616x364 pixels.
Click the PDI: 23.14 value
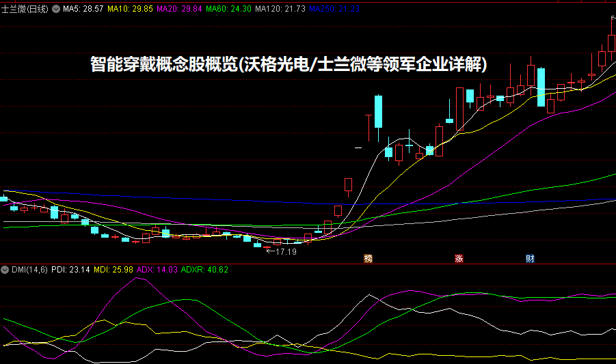click(x=70, y=270)
